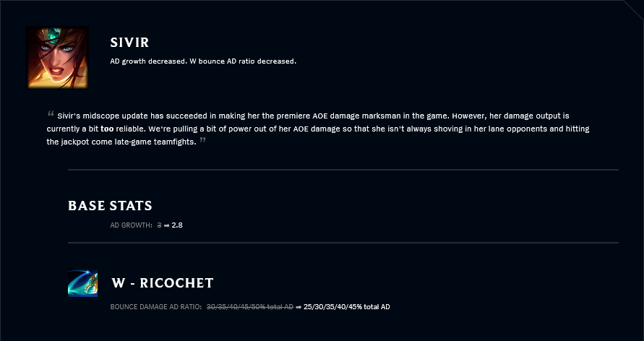Viewport: 644px width, 341px height.
Task: Click the divider line above BASE STATS
Action: pyautogui.click(x=343, y=170)
